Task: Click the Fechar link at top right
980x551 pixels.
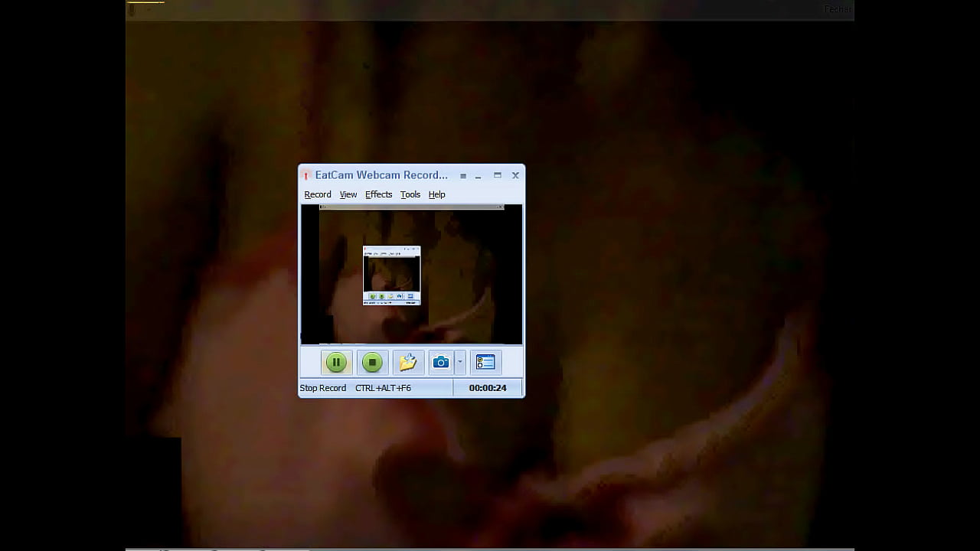Action: click(x=837, y=9)
